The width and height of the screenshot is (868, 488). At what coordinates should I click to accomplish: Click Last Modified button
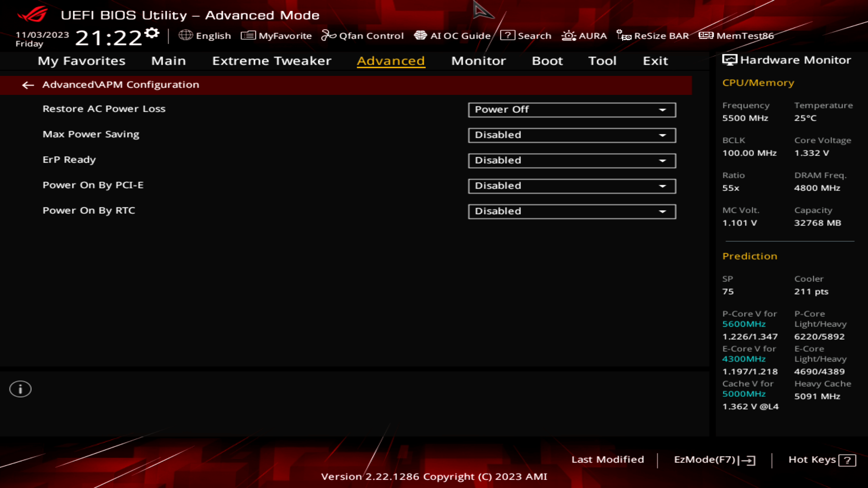pos(608,460)
